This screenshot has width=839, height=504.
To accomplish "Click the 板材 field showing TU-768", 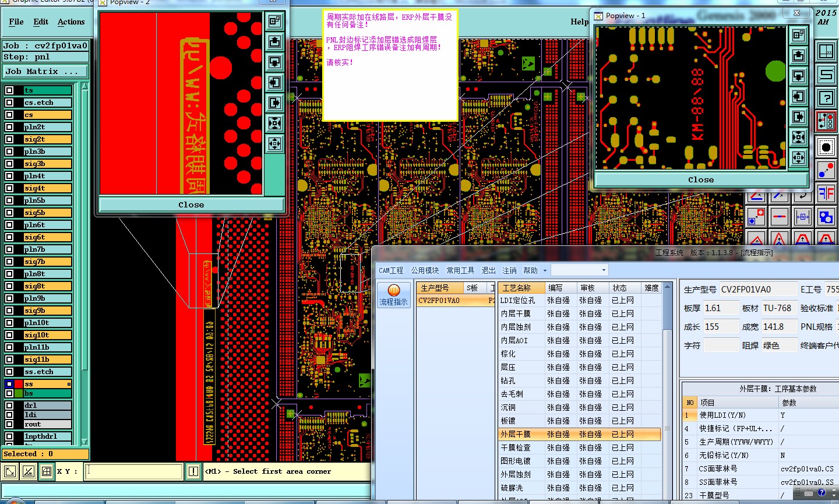I will pyautogui.click(x=779, y=308).
